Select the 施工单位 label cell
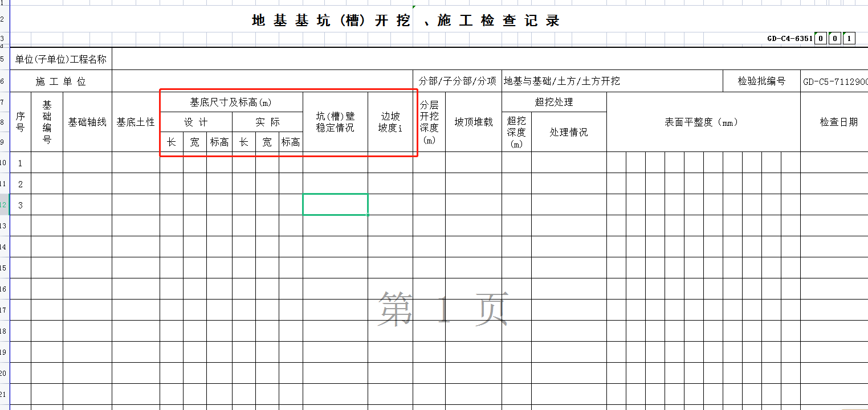868x410 pixels. tap(61, 81)
